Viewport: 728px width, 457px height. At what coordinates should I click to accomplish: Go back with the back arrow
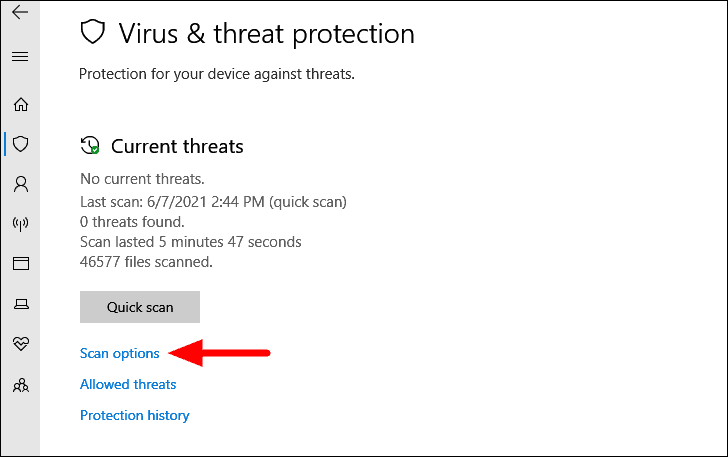(19, 14)
